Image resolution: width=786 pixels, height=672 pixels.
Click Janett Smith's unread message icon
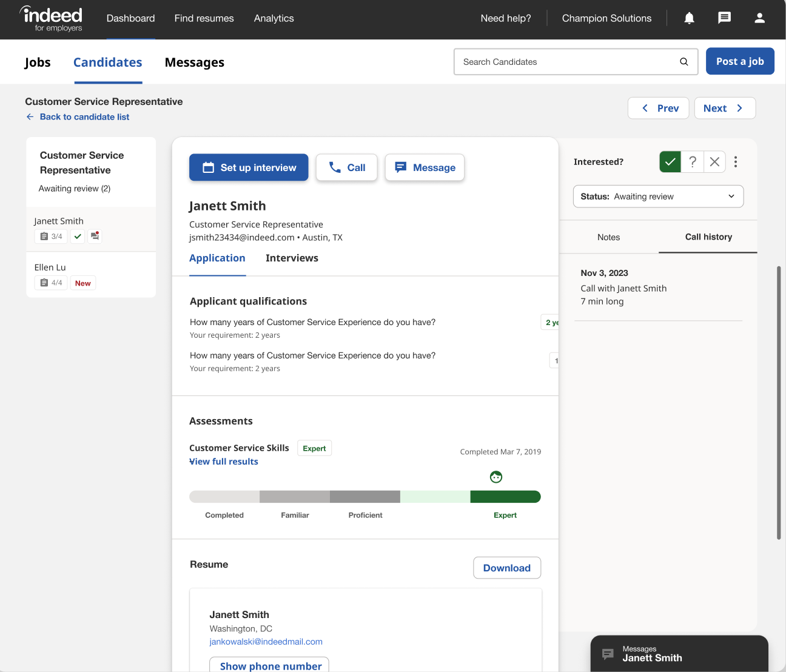pyautogui.click(x=95, y=236)
